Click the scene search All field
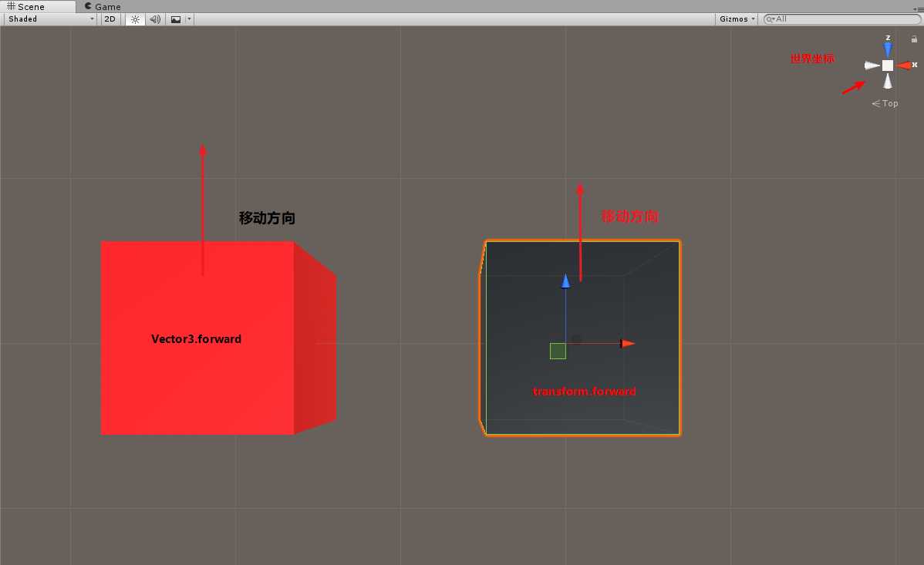Screen dimensions: 924x565 (842, 18)
